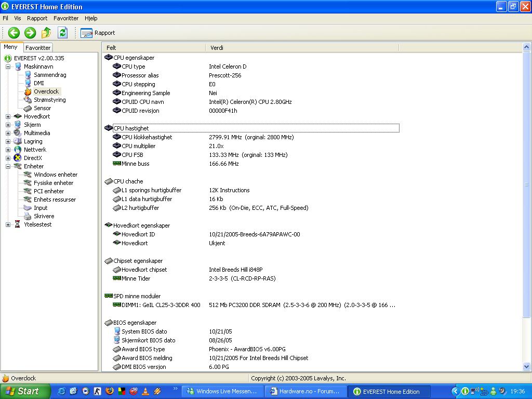This screenshot has width=532, height=399.
Task: Expand the Skjerm tree node
Action: (8, 125)
